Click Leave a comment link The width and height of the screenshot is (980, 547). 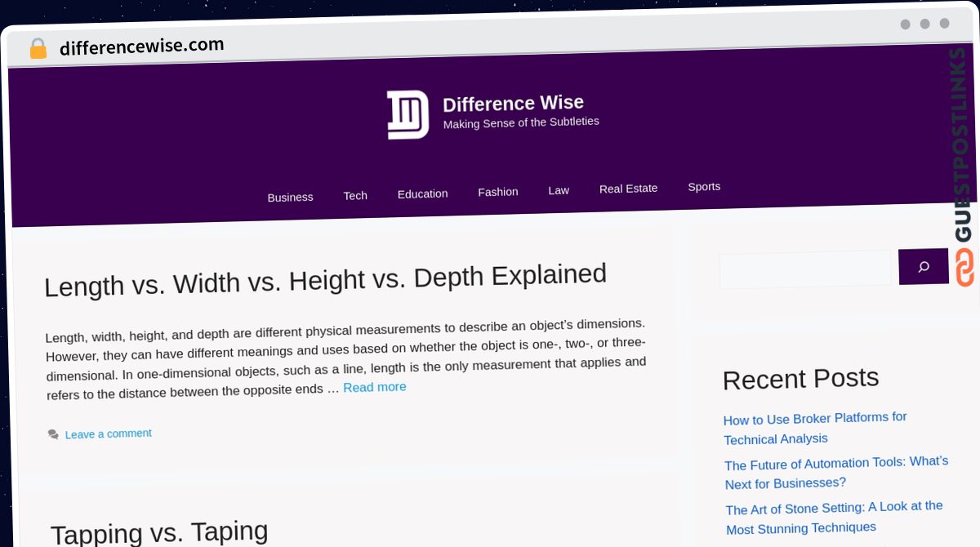point(109,434)
